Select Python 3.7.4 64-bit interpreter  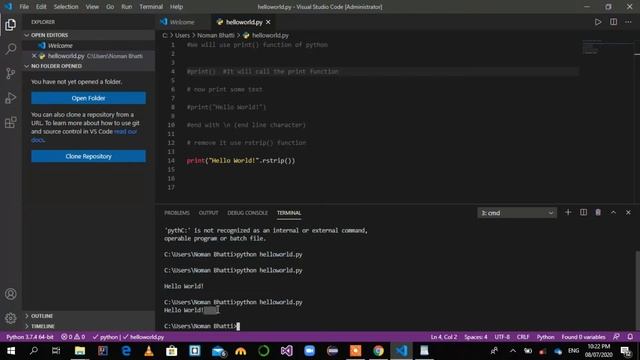pos(30,337)
